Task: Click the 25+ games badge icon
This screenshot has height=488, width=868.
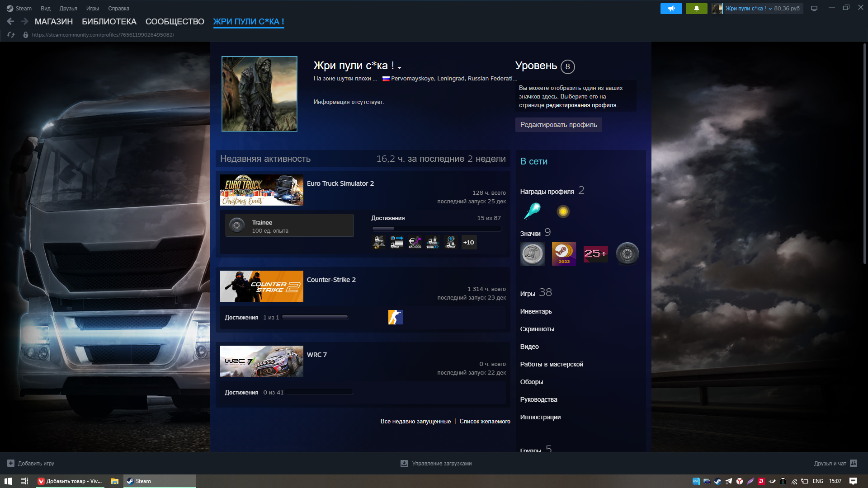Action: click(595, 254)
